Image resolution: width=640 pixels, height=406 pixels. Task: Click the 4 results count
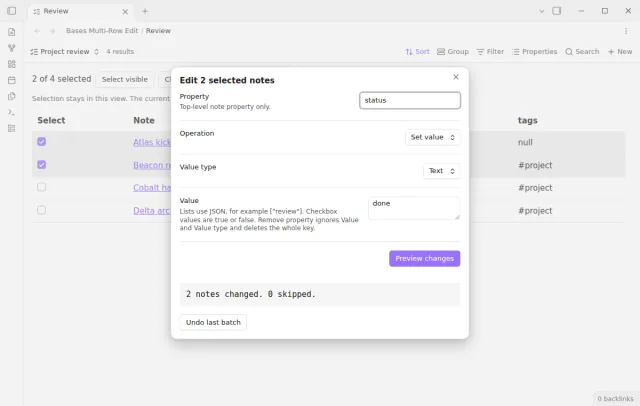click(x=120, y=52)
